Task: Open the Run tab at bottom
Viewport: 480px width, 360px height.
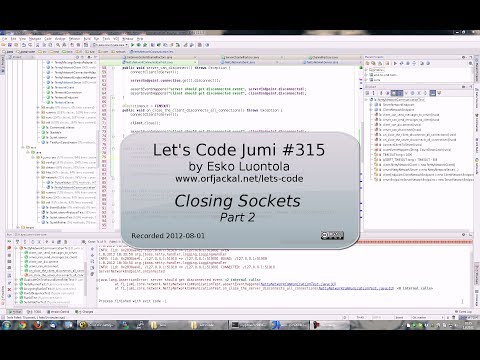Action: pyautogui.click(x=15, y=312)
